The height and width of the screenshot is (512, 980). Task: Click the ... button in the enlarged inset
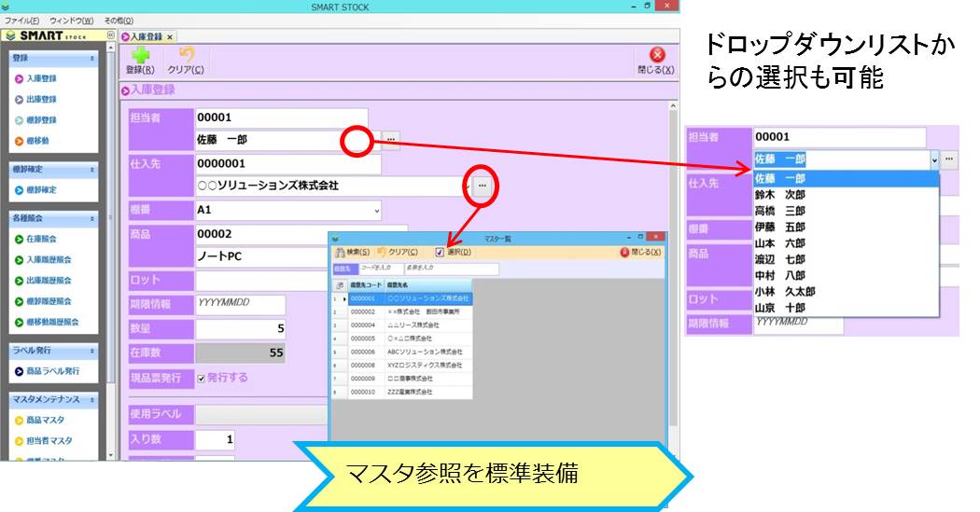click(949, 159)
